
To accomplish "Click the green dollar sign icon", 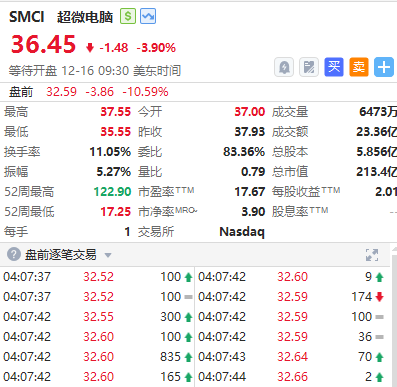I will 128,16.
